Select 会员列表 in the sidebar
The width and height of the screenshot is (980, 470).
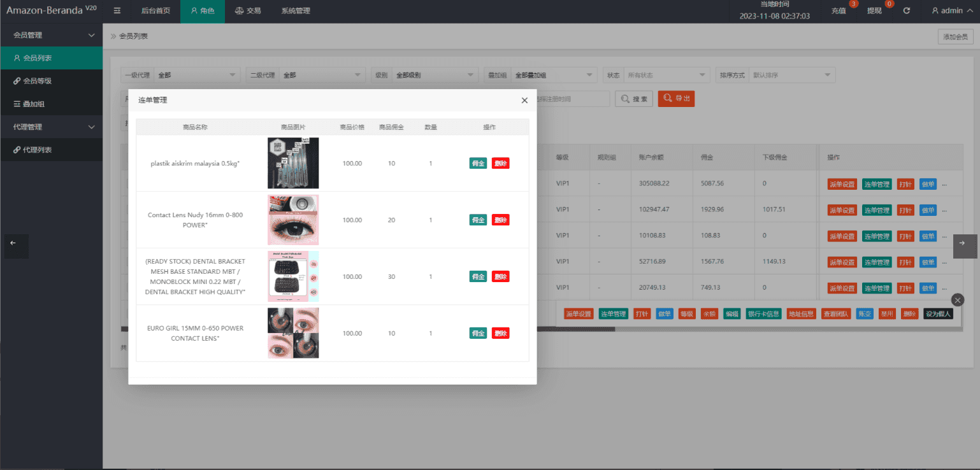(x=52, y=58)
